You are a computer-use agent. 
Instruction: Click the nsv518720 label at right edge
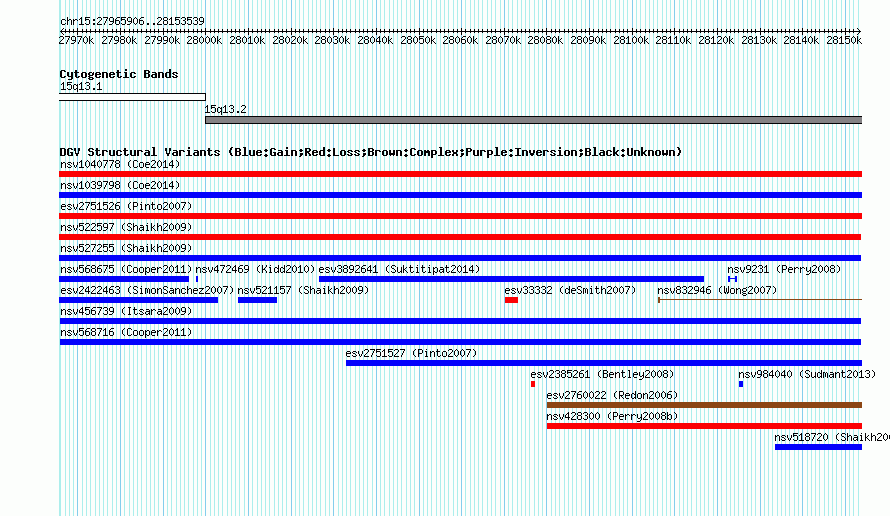point(832,437)
